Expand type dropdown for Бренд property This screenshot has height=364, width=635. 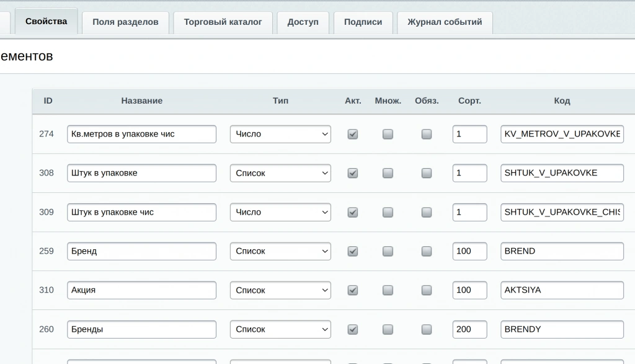point(280,251)
